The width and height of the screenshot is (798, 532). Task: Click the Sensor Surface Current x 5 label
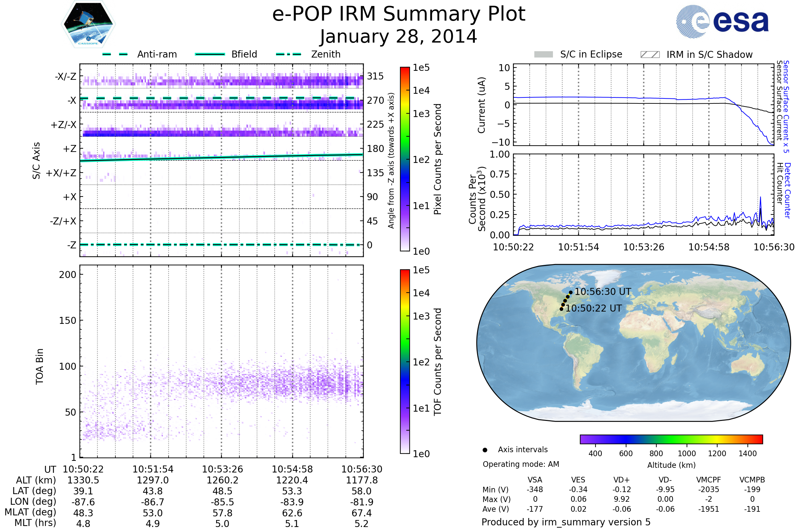tap(786, 106)
